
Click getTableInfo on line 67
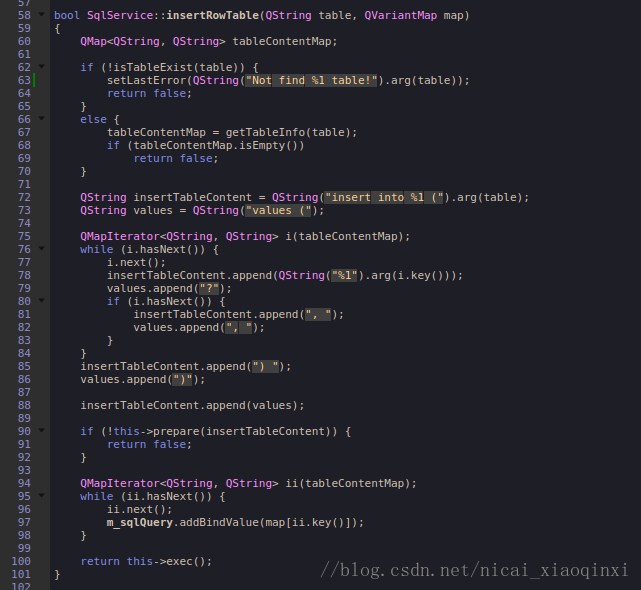tap(265, 132)
